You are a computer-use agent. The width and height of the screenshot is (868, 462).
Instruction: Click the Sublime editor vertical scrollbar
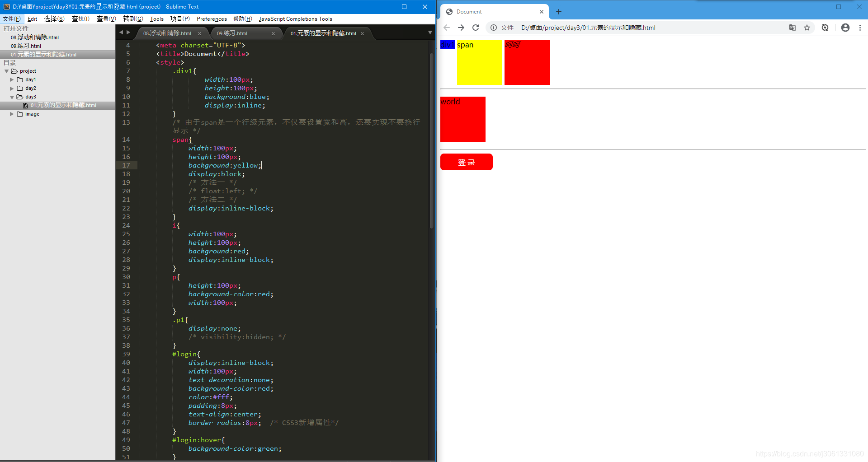(431, 140)
